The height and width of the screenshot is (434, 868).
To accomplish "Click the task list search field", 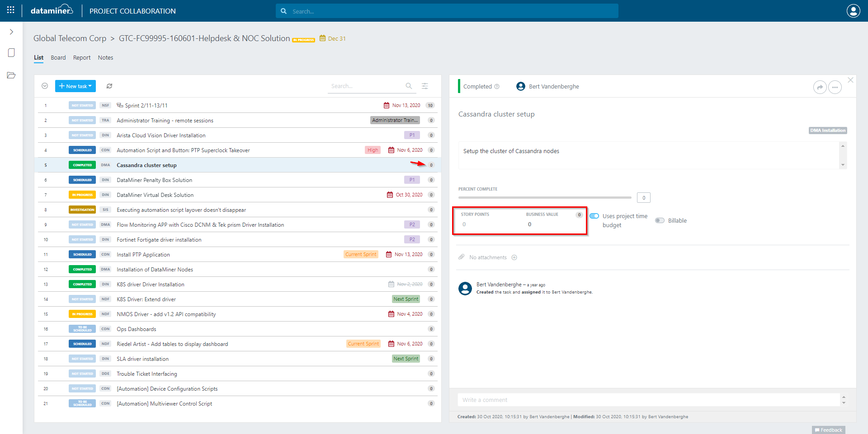I will pos(367,86).
